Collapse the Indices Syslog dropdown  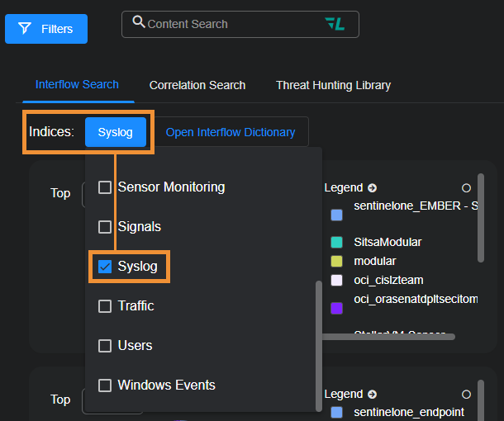[115, 132]
